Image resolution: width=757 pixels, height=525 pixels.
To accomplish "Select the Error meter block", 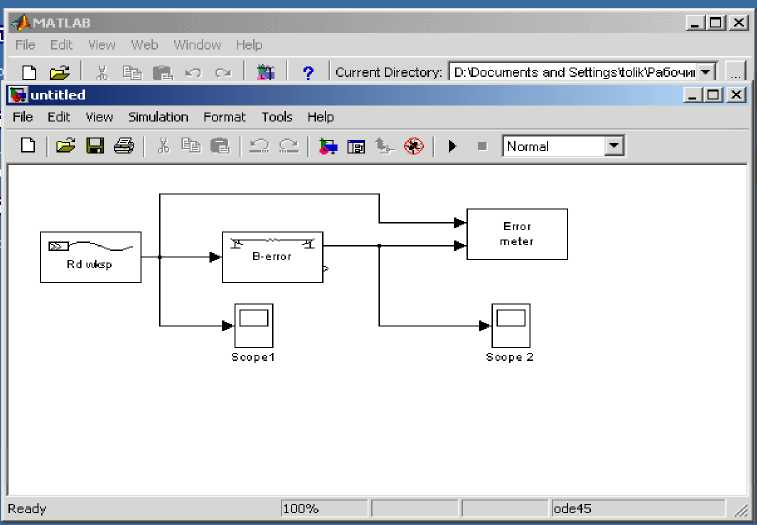I will tap(517, 234).
